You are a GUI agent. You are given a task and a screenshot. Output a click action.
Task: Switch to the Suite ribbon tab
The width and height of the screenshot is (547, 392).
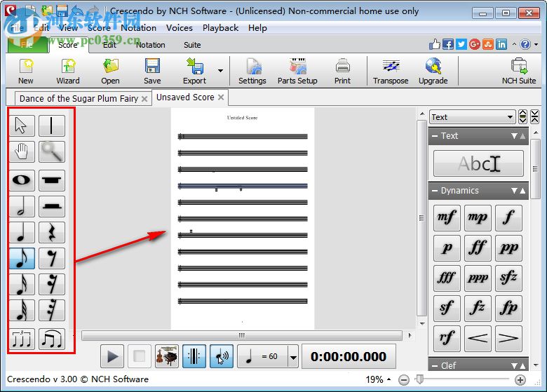(x=192, y=45)
